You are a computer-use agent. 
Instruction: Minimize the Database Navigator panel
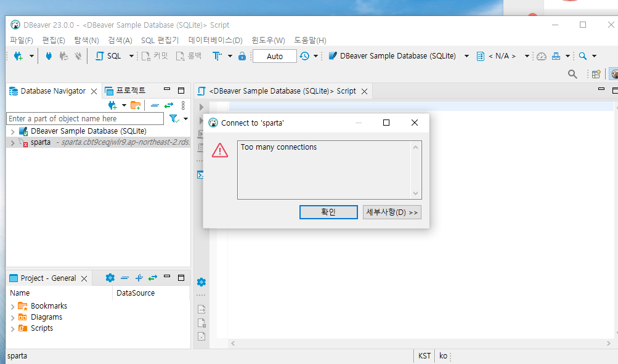point(167,89)
